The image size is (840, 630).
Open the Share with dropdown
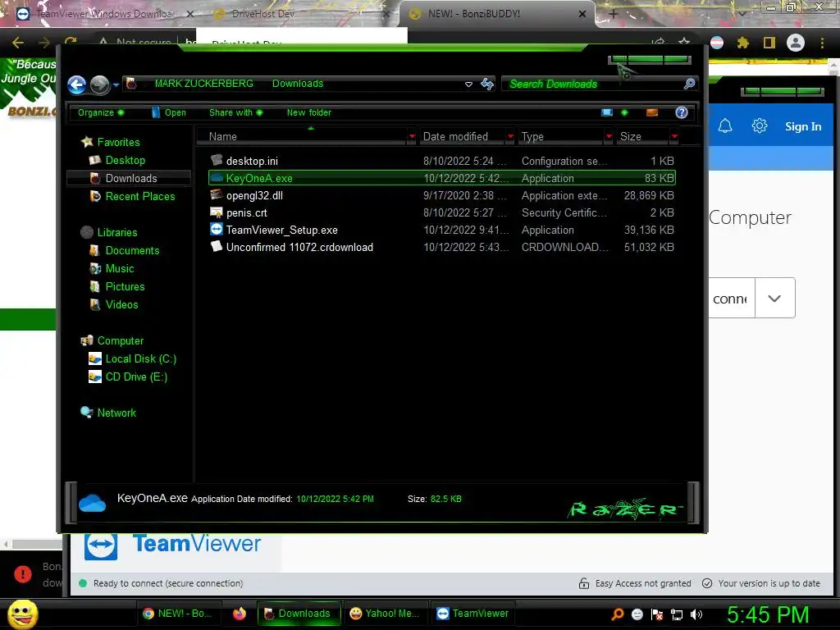pos(235,112)
